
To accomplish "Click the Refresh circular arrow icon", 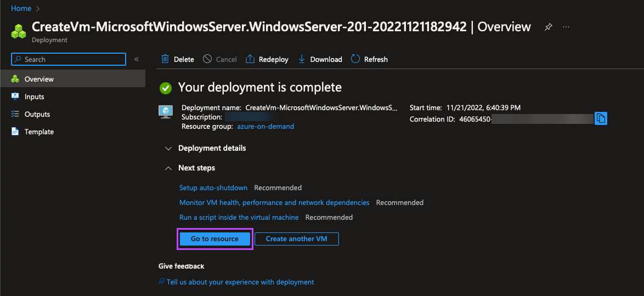I will [x=355, y=59].
